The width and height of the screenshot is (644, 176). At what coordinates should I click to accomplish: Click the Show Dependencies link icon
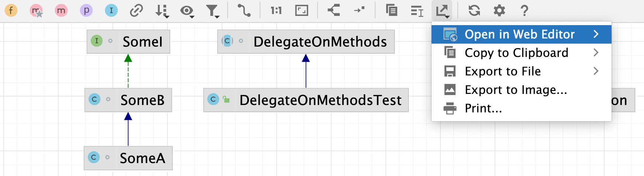(136, 10)
